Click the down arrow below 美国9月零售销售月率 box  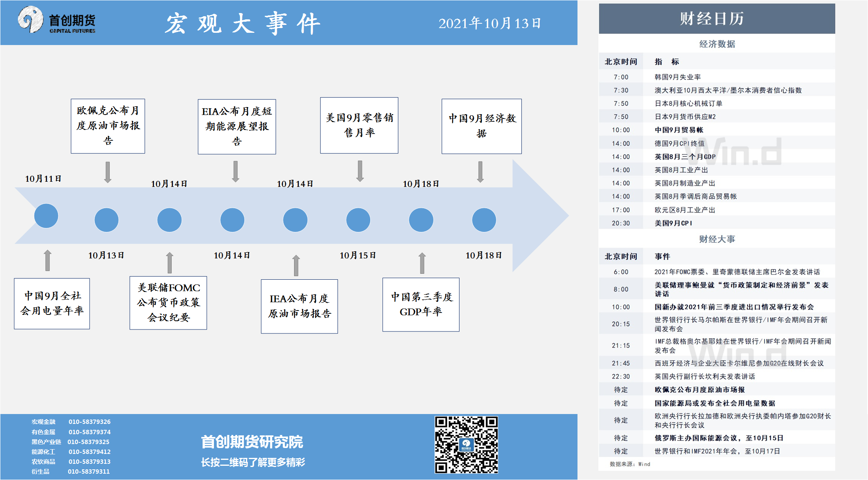pyautogui.click(x=360, y=171)
